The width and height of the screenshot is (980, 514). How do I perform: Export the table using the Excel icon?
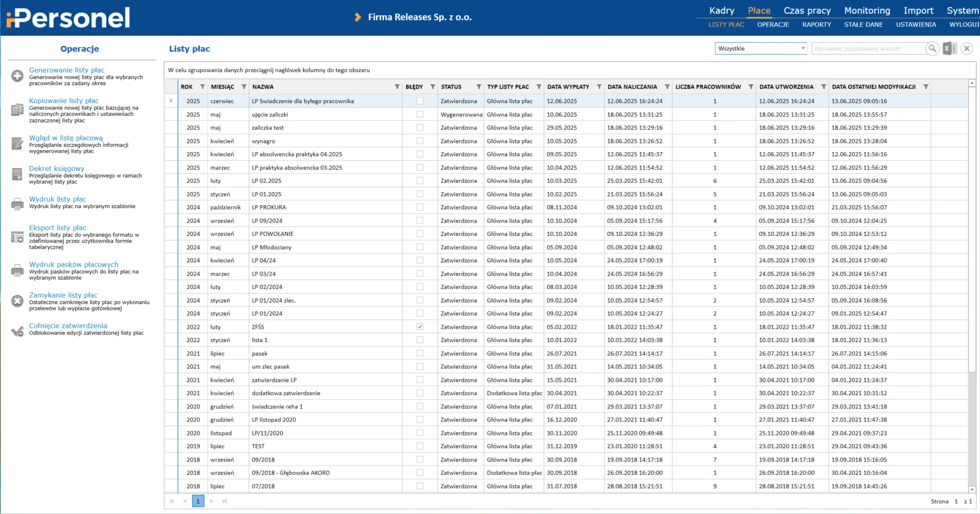(x=949, y=48)
